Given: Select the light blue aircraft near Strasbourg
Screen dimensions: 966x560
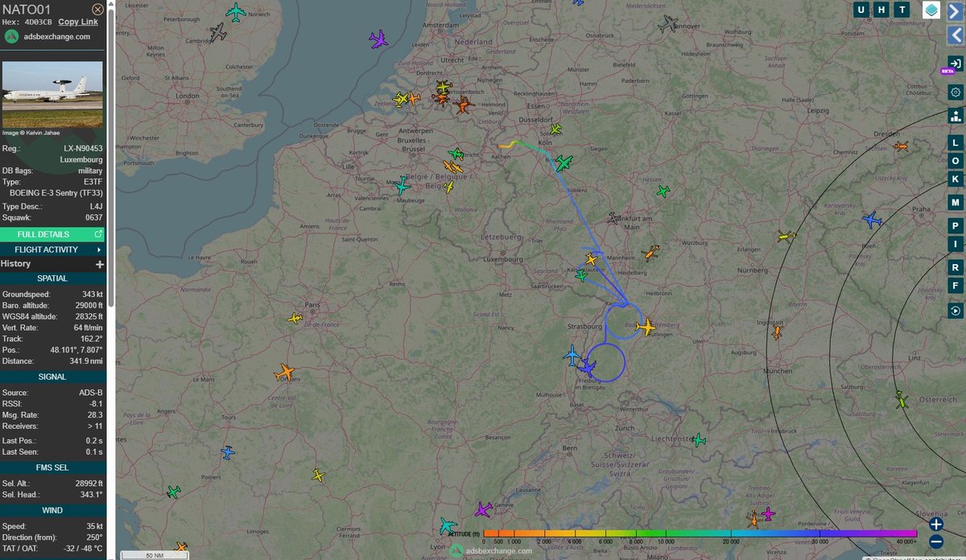Looking at the screenshot, I should [572, 354].
